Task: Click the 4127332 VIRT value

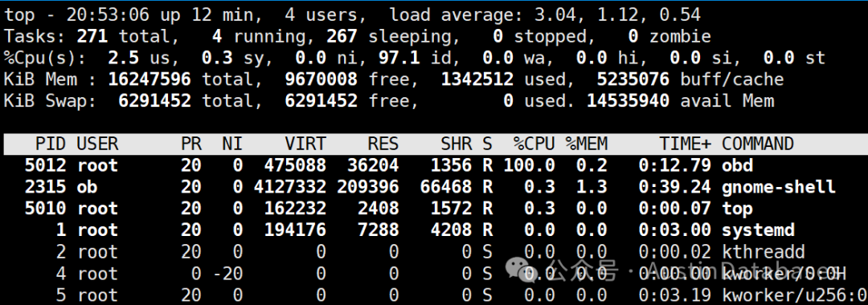Action: [290, 187]
